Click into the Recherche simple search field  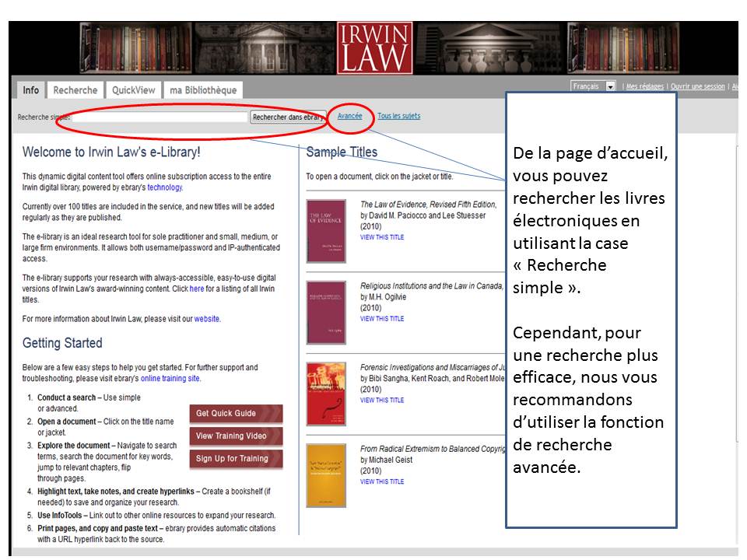coord(159,117)
